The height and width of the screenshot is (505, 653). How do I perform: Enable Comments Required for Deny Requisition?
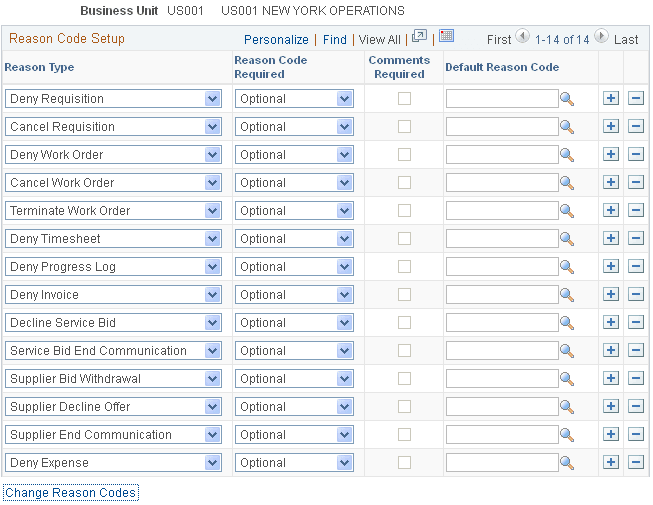(404, 99)
